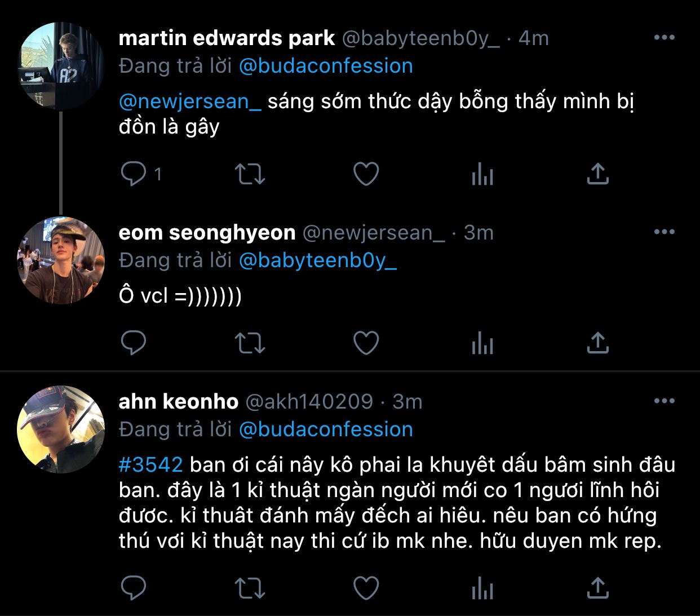The height and width of the screenshot is (616, 700).
Task: Retweet martin edwards park's tweet
Action: [249, 174]
